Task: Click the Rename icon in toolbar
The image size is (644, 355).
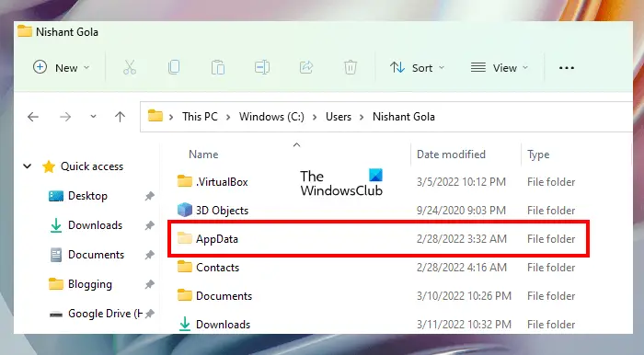Action: point(262,67)
